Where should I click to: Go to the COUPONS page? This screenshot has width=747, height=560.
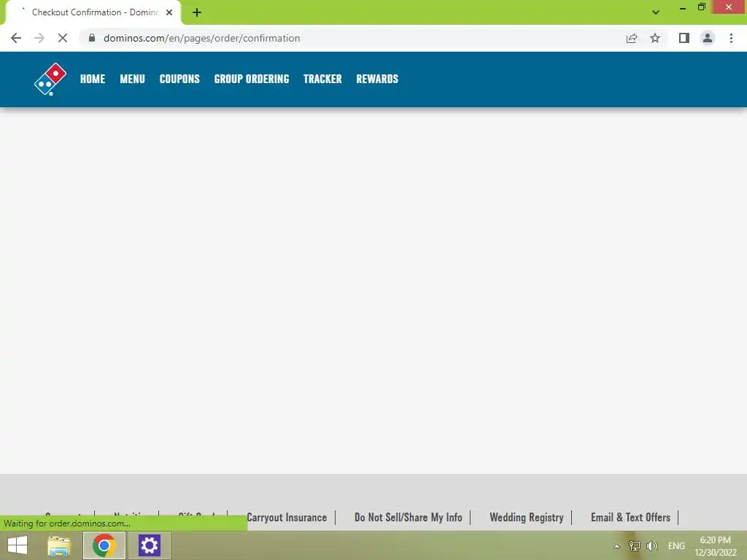click(179, 79)
